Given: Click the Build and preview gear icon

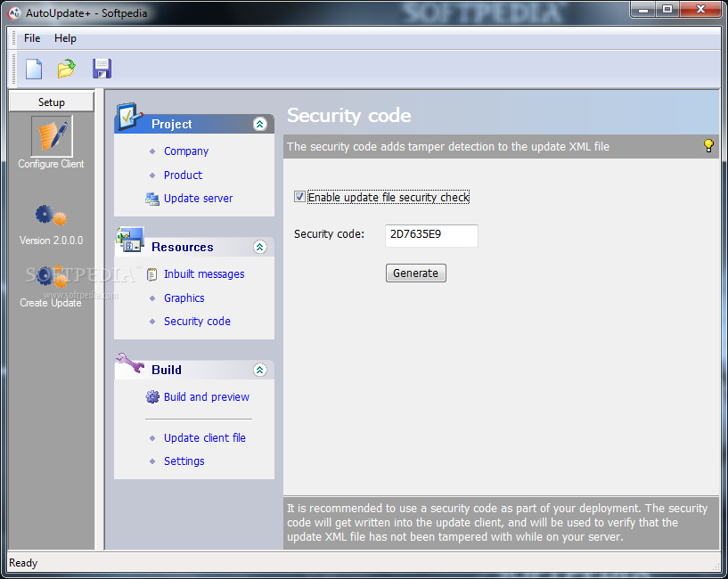Looking at the screenshot, I should (x=152, y=397).
